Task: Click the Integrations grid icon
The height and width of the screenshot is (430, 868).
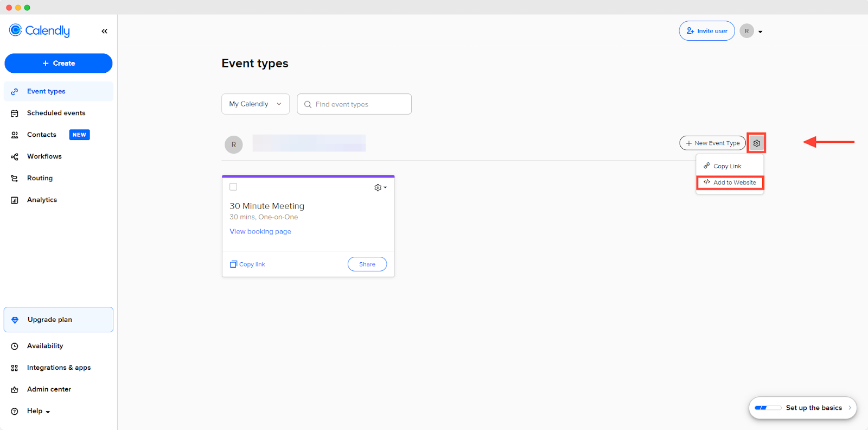Action: pos(15,368)
